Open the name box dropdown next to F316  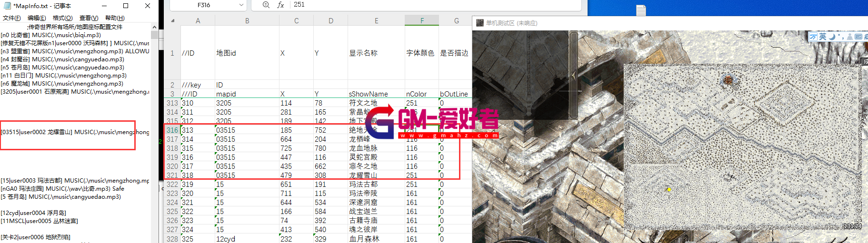pos(241,5)
